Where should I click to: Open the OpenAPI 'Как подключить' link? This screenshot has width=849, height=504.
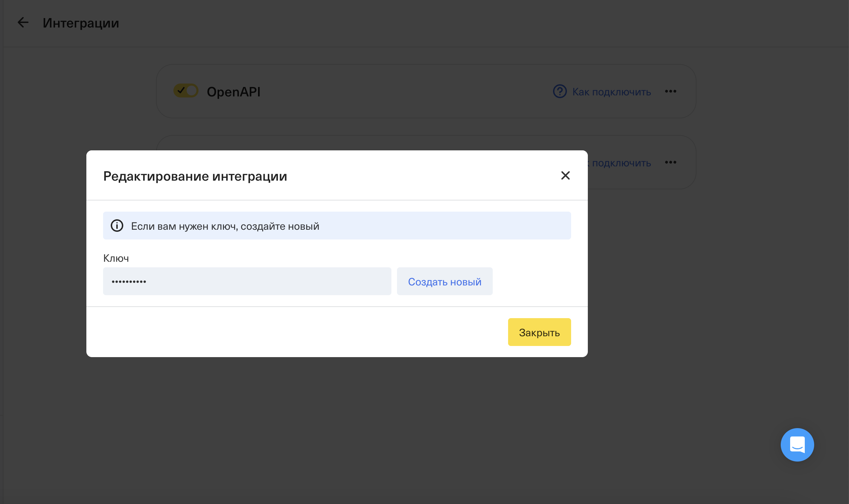(612, 92)
